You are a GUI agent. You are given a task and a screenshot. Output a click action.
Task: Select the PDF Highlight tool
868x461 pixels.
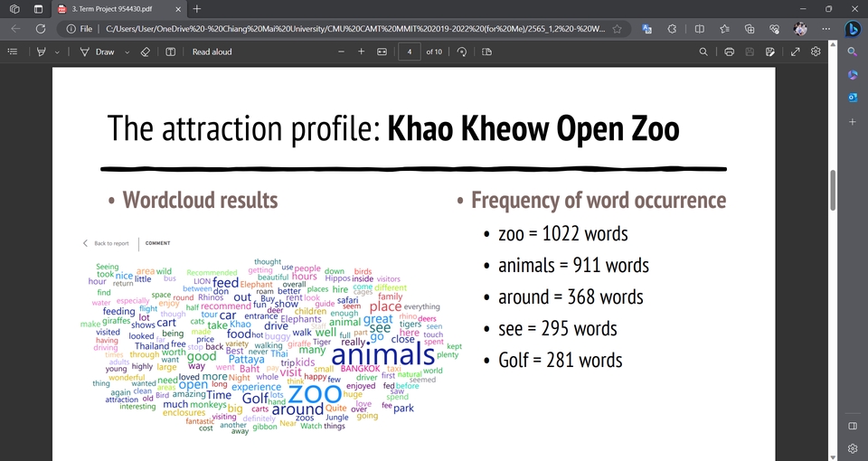click(41, 52)
